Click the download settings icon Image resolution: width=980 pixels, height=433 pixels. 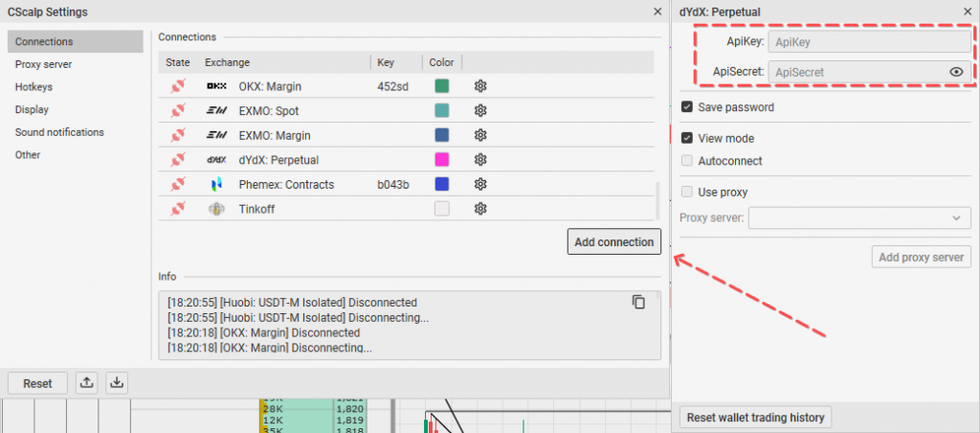click(116, 383)
